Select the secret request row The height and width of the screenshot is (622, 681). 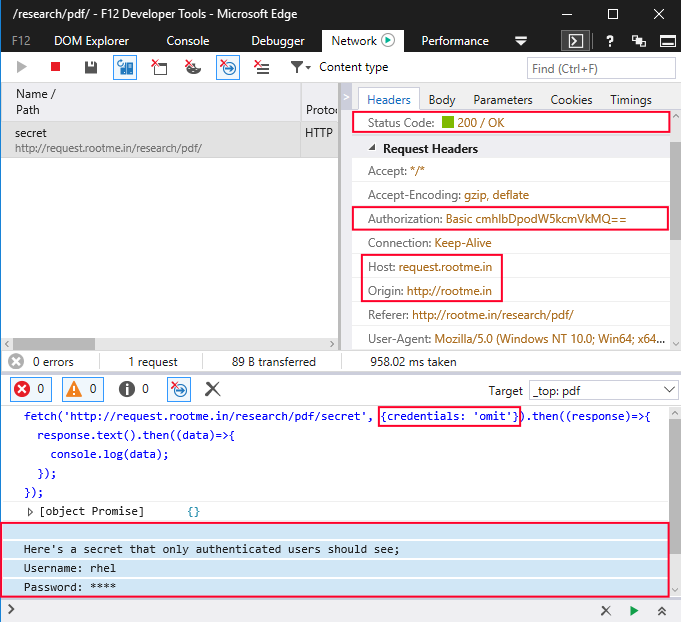click(x=169, y=139)
